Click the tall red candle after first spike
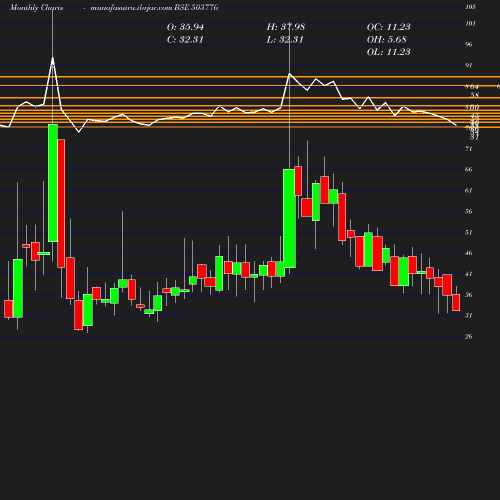 (x=61, y=203)
